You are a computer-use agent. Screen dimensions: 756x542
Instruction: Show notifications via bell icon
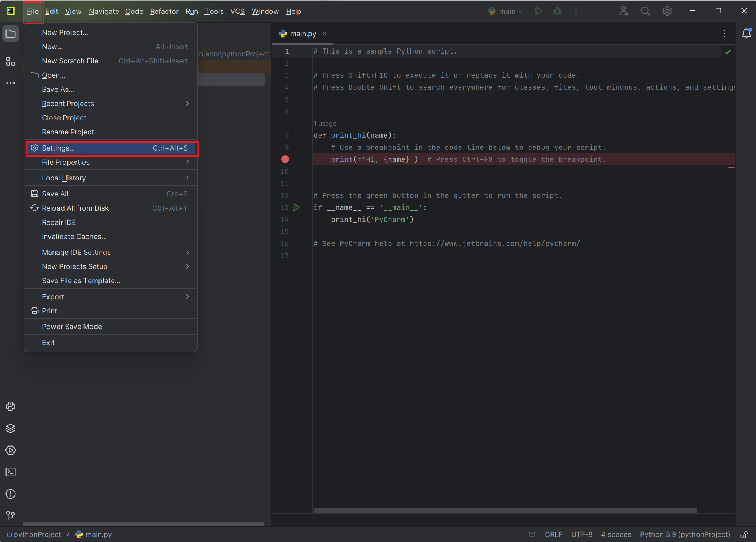tap(746, 34)
